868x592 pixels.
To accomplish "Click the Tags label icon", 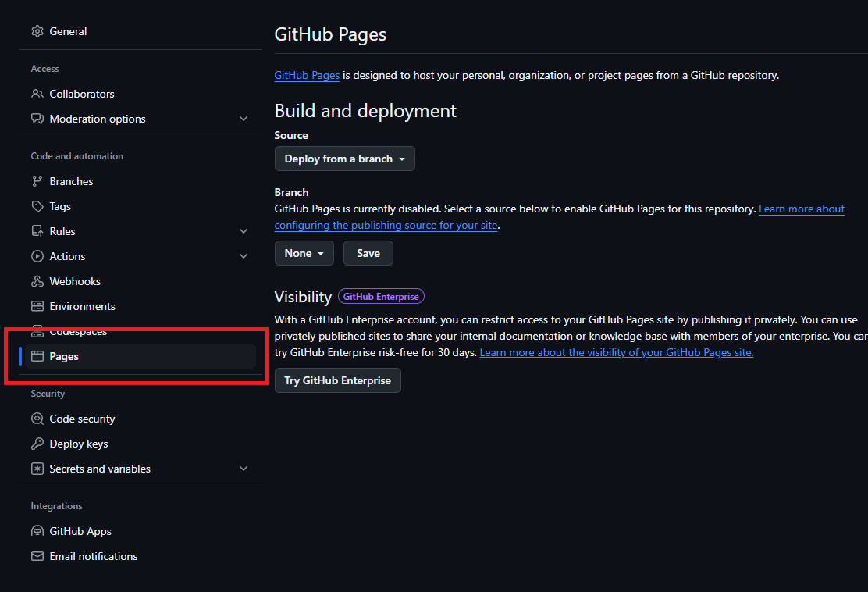I will [37, 206].
